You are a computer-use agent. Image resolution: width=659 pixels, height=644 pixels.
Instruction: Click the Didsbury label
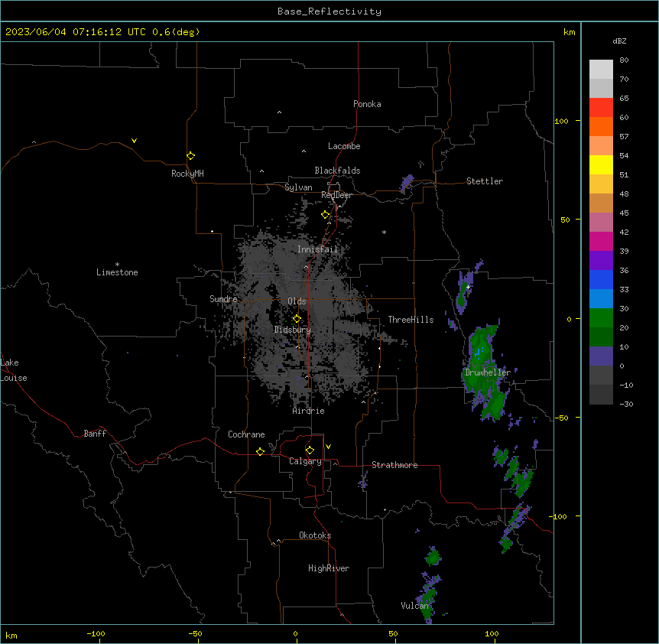pyautogui.click(x=293, y=330)
